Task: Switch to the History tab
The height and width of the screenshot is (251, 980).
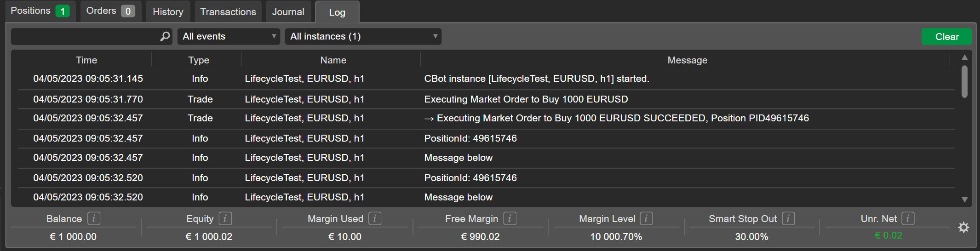Action: point(168,12)
